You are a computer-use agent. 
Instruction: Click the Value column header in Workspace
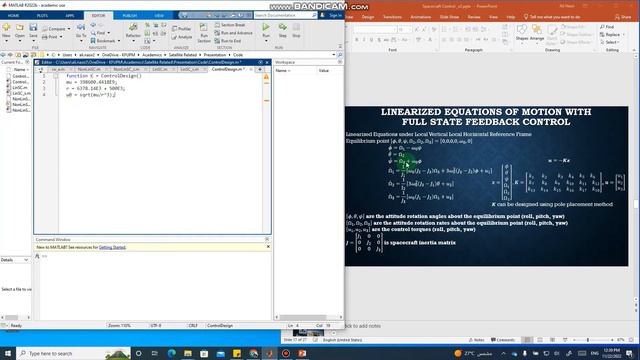click(324, 71)
